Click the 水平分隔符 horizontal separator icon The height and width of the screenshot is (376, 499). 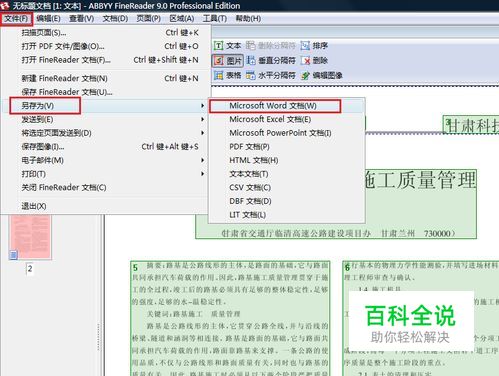pos(250,75)
